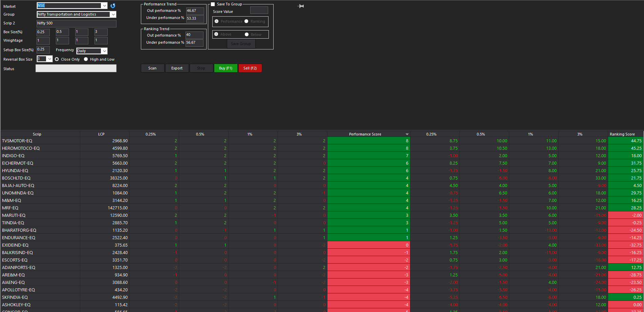Click the first Weightage input field

(x=43, y=41)
